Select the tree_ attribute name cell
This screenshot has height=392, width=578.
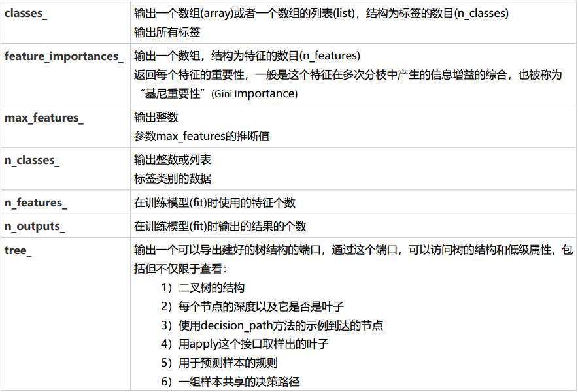point(17,250)
